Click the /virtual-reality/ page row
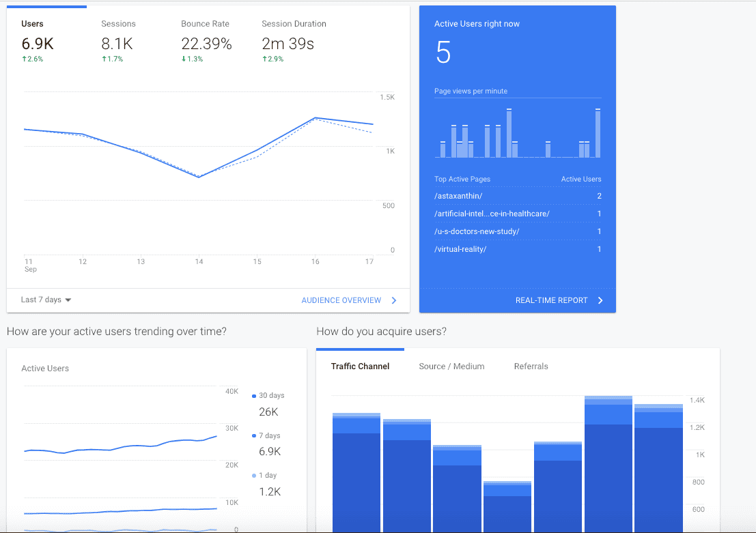 tap(518, 249)
